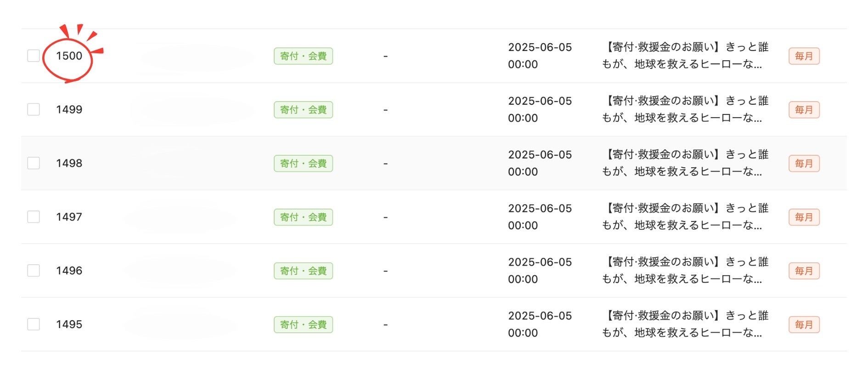
Task: Click the 寄付・会費 tag in row 1500
Action: point(303,56)
